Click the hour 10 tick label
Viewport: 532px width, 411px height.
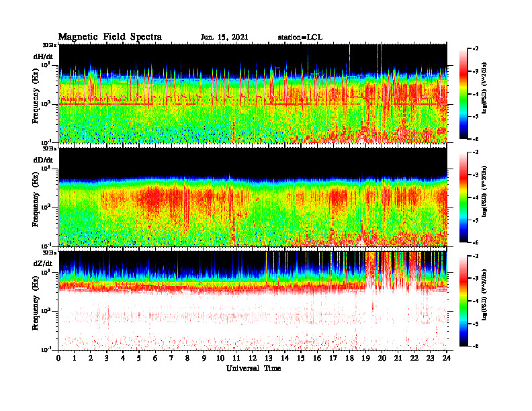[x=220, y=358]
